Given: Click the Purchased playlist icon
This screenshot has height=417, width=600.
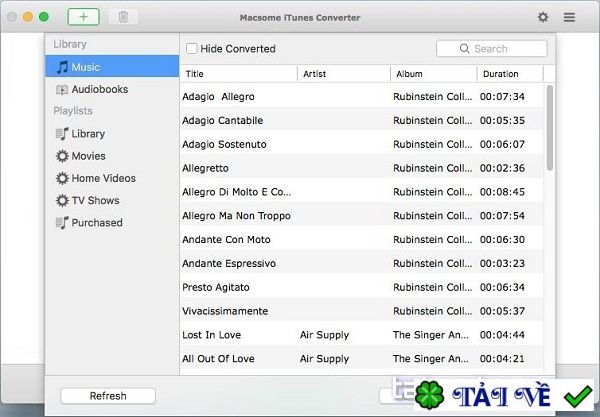Looking at the screenshot, I should (x=62, y=223).
